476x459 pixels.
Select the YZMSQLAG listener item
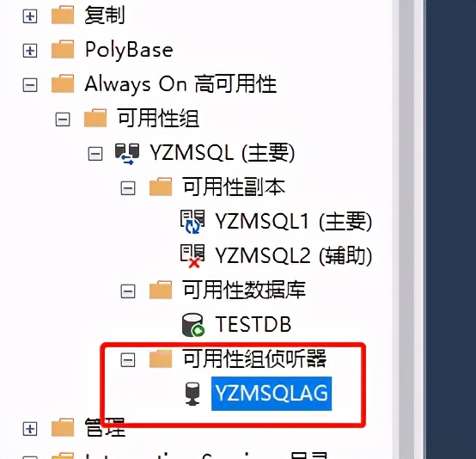[x=272, y=394]
